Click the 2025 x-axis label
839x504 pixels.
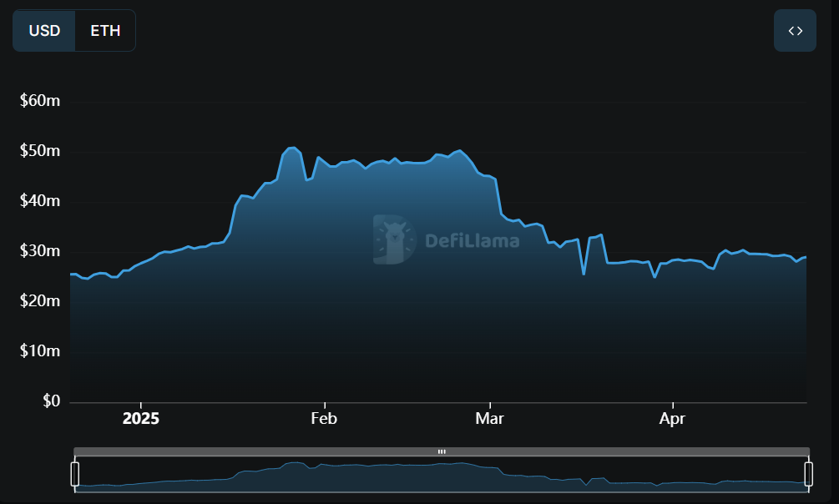pos(140,418)
